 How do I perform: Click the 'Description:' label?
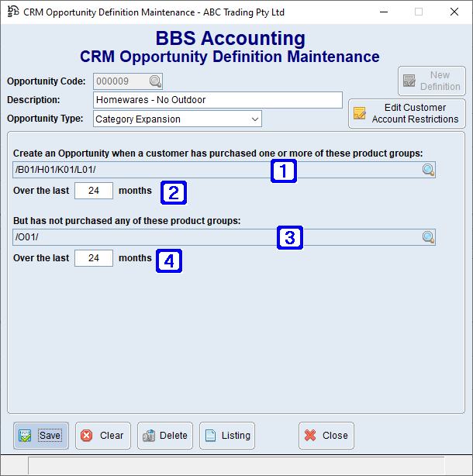pos(33,100)
